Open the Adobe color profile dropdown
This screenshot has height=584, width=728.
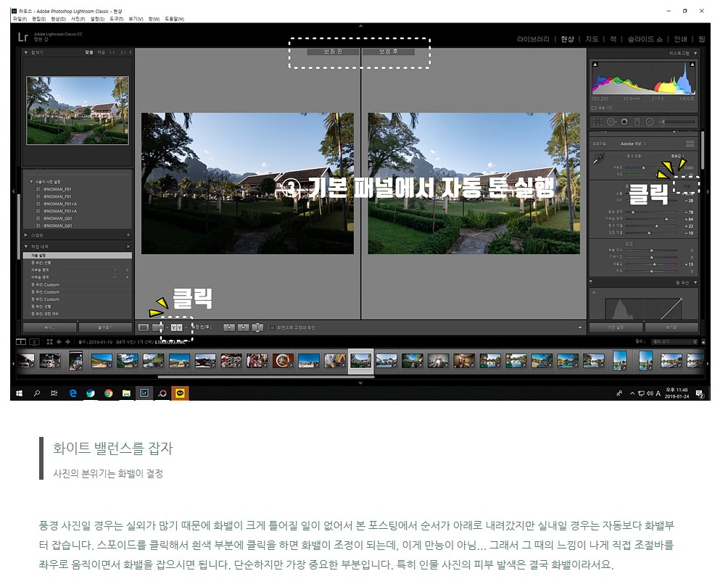point(633,143)
